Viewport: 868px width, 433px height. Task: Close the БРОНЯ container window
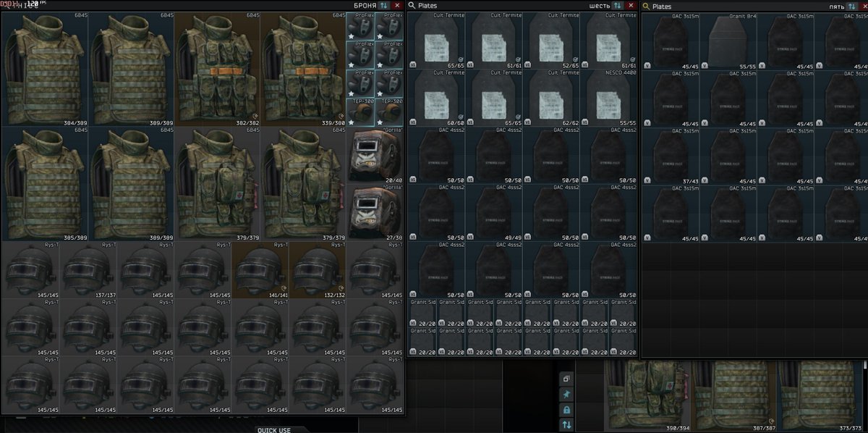tap(397, 5)
